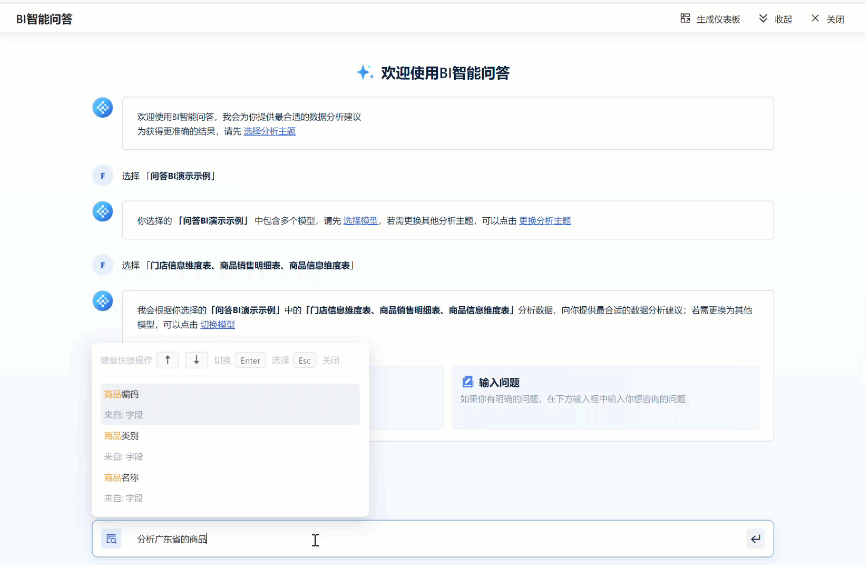This screenshot has height=565, width=866.
Task: Select the 商品类别 suggestion
Action: pyautogui.click(x=230, y=446)
